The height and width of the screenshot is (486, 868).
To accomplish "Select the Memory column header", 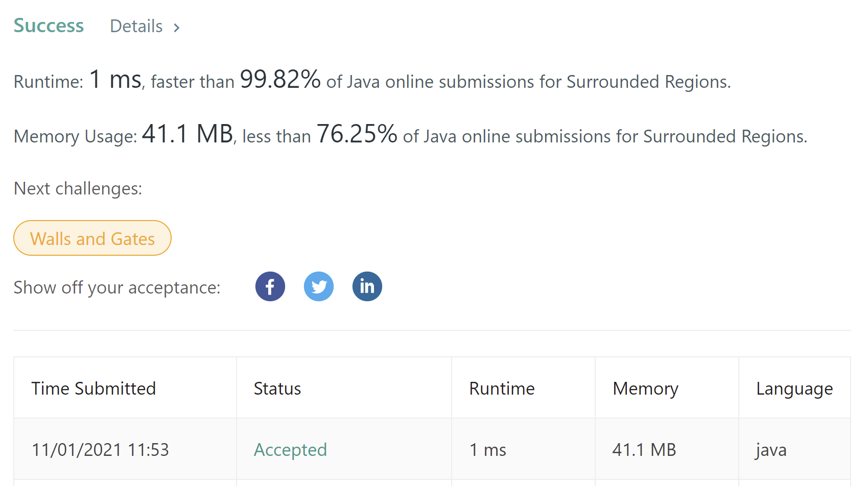I will (645, 388).
